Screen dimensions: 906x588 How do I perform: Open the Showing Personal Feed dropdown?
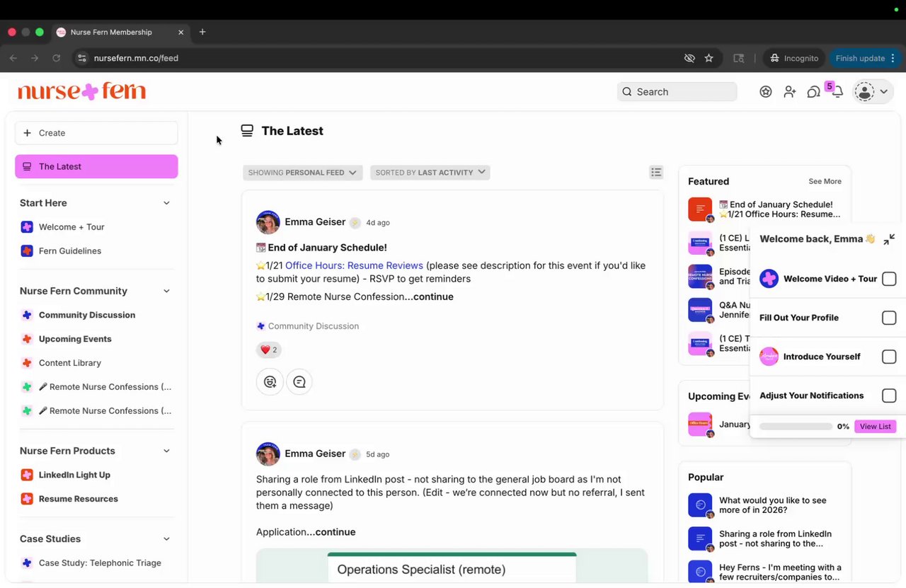[x=303, y=173]
